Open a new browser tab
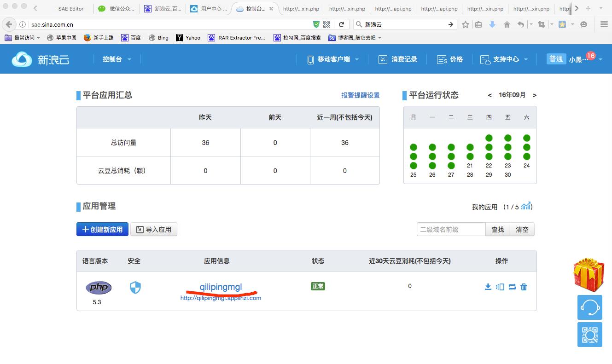Image resolution: width=612 pixels, height=364 pixels. [588, 8]
